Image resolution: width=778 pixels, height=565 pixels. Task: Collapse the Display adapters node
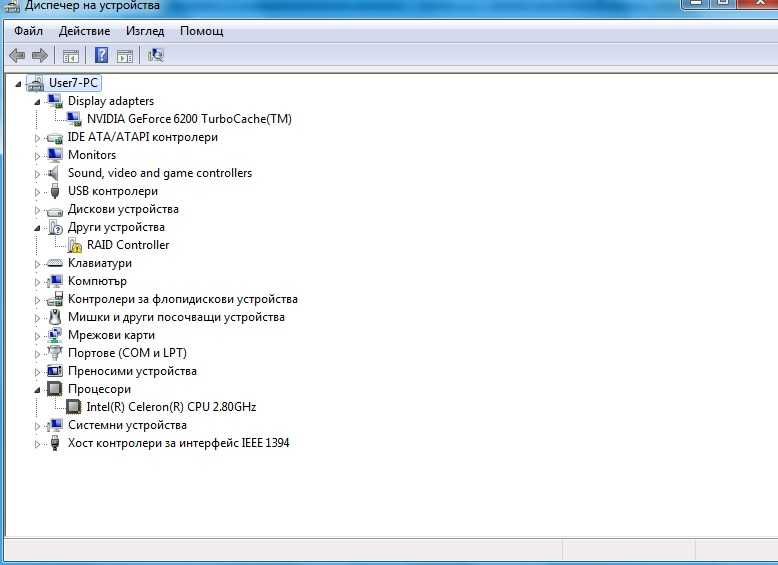(37, 102)
